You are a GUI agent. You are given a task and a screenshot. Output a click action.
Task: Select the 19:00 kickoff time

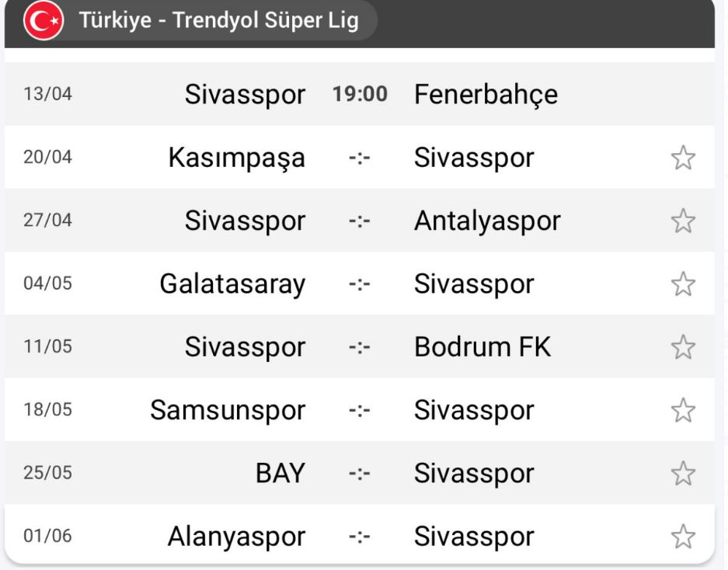(x=360, y=95)
